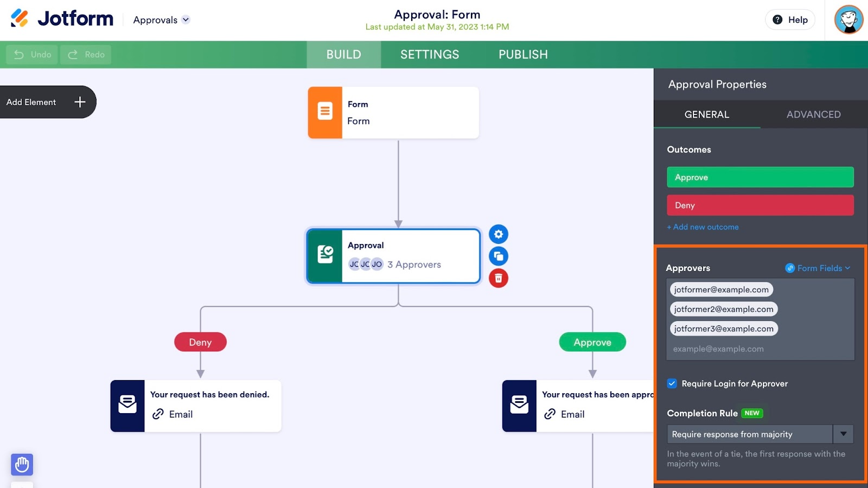This screenshot has width=868, height=488.
Task: Click the Form card title text
Action: click(x=358, y=104)
